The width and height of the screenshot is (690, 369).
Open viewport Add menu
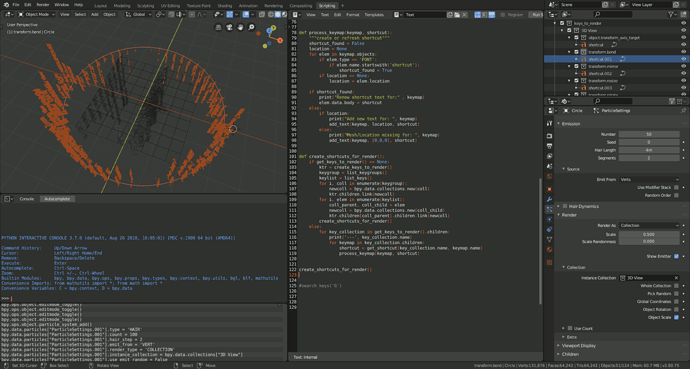tap(95, 15)
